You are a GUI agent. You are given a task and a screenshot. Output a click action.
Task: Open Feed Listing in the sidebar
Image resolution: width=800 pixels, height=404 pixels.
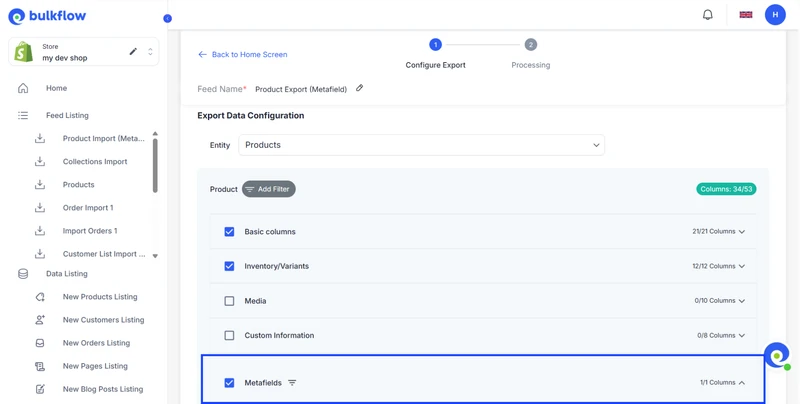pos(67,115)
